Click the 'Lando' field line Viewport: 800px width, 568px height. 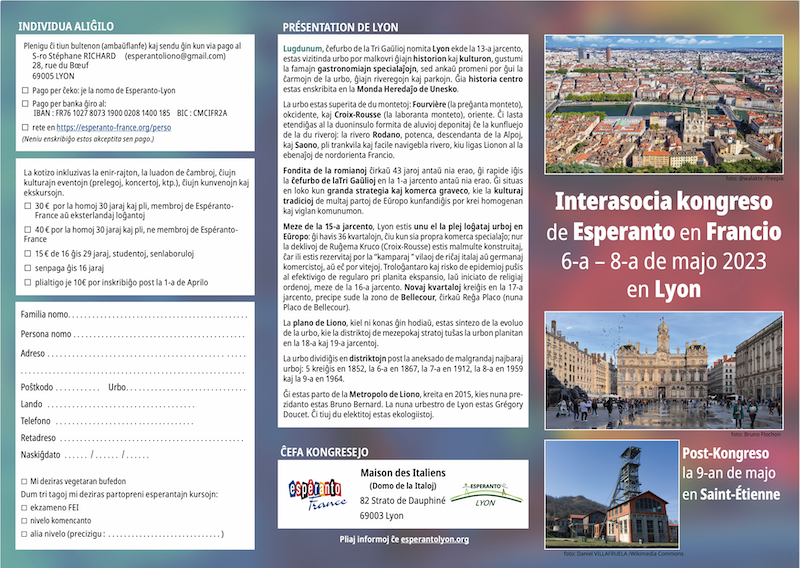click(x=120, y=407)
